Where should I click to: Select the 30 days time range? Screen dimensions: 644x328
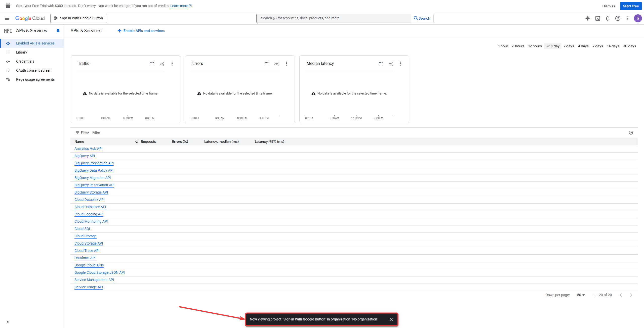(x=629, y=46)
